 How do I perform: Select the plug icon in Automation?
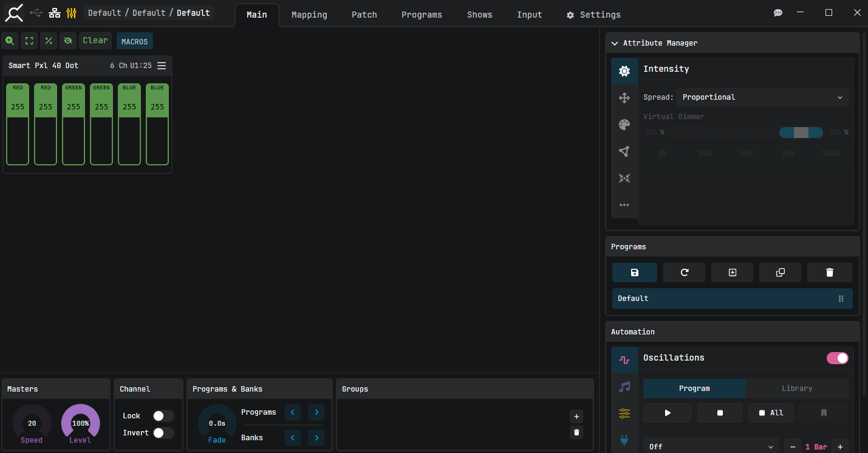pos(624,440)
